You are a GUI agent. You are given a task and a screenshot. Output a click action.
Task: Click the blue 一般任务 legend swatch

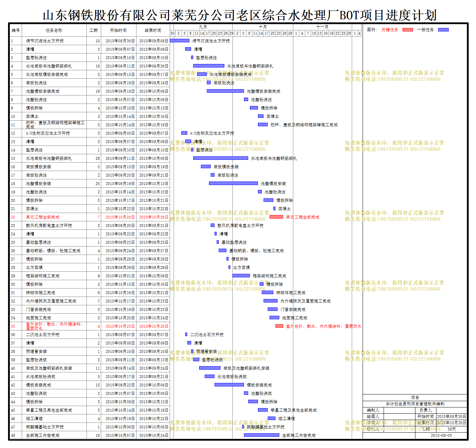pos(443,30)
